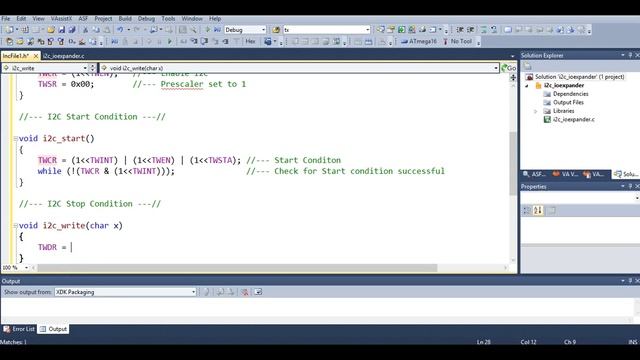Screen dimensions: 640x360
Task: Click the Properties object selector field
Action: point(580,198)
